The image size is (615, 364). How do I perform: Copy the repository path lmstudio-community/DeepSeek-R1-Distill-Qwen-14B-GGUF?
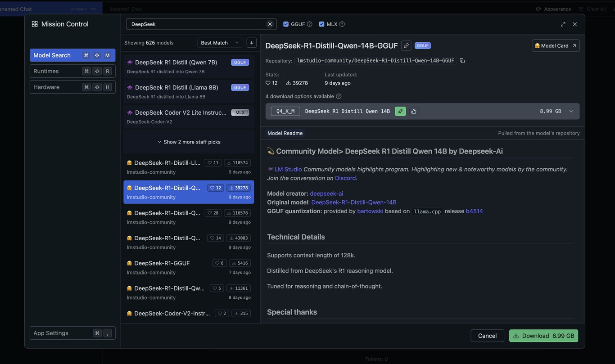pyautogui.click(x=462, y=60)
